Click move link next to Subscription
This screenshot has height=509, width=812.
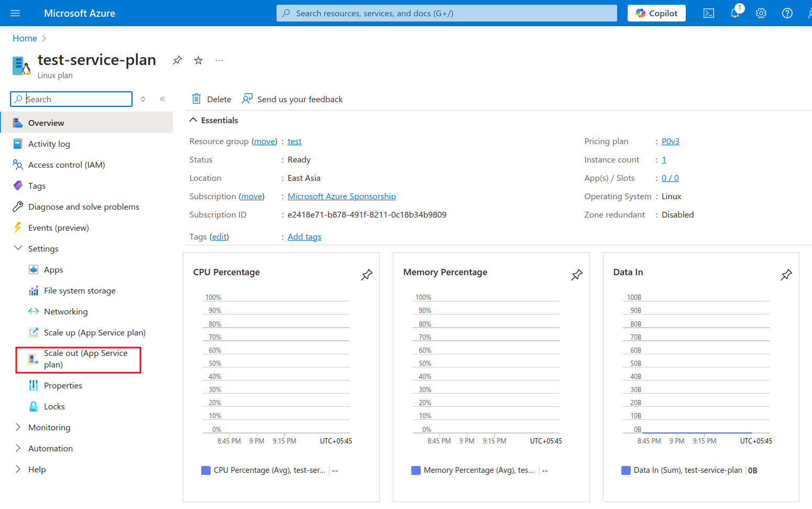point(252,197)
